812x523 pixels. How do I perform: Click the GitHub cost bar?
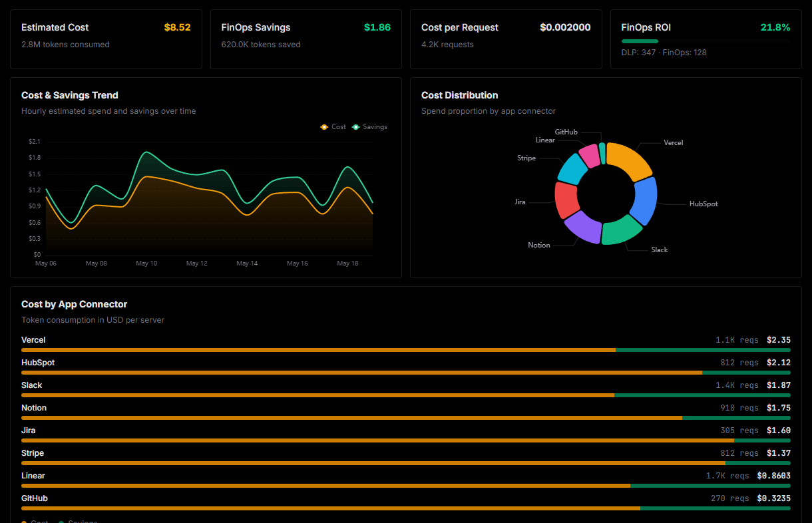click(x=406, y=508)
